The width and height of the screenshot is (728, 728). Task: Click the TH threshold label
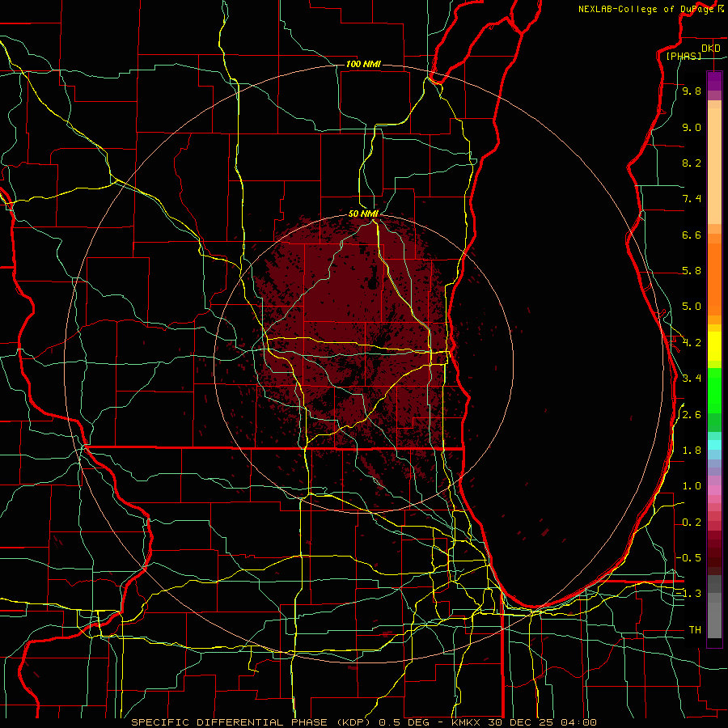tap(695, 630)
